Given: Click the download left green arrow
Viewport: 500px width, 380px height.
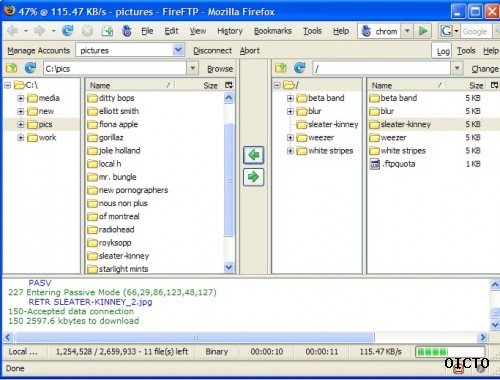Looking at the screenshot, I should [253, 155].
